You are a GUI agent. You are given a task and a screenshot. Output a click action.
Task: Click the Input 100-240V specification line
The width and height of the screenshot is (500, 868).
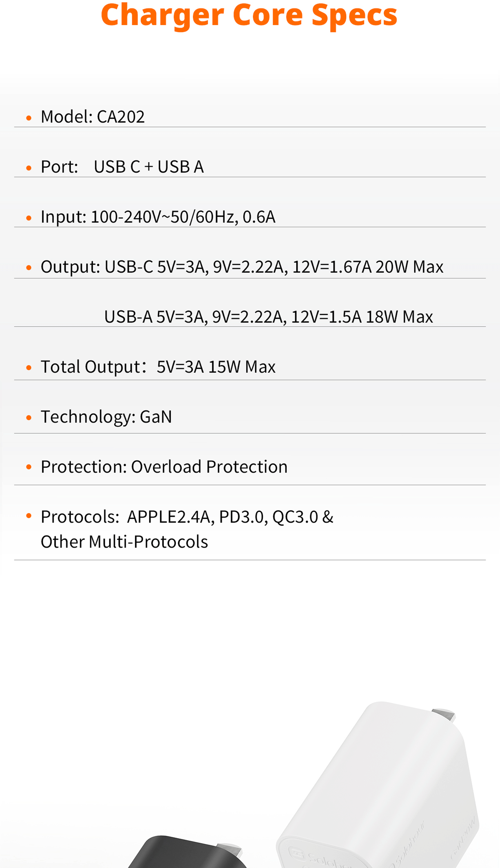[x=158, y=217]
